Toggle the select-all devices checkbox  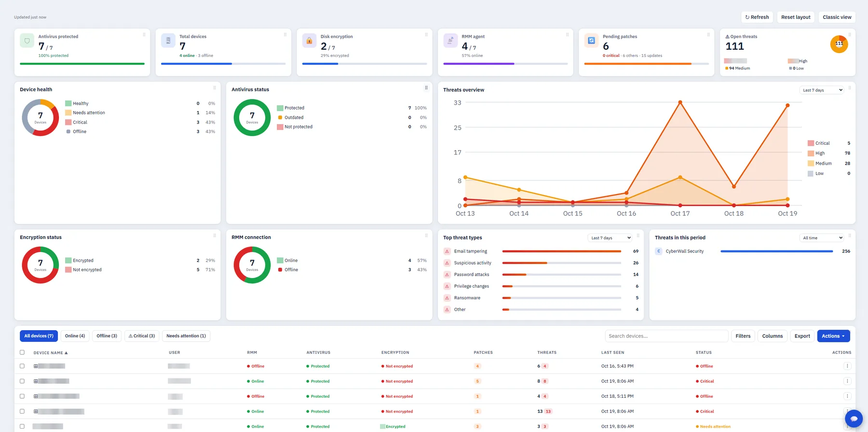point(22,352)
